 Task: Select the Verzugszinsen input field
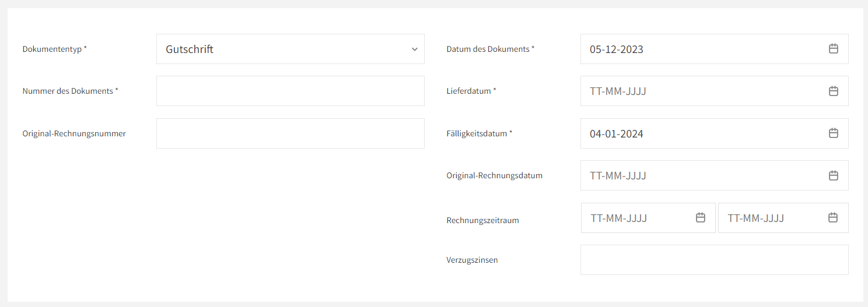(715, 260)
